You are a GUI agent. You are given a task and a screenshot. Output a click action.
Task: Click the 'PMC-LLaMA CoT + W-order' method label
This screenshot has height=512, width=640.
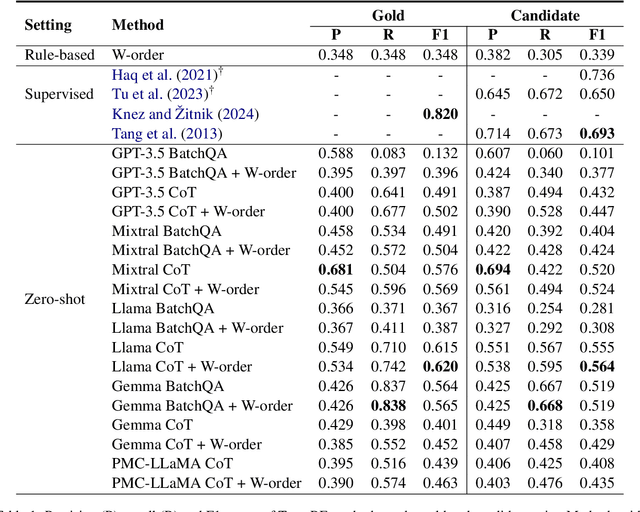coord(207,484)
